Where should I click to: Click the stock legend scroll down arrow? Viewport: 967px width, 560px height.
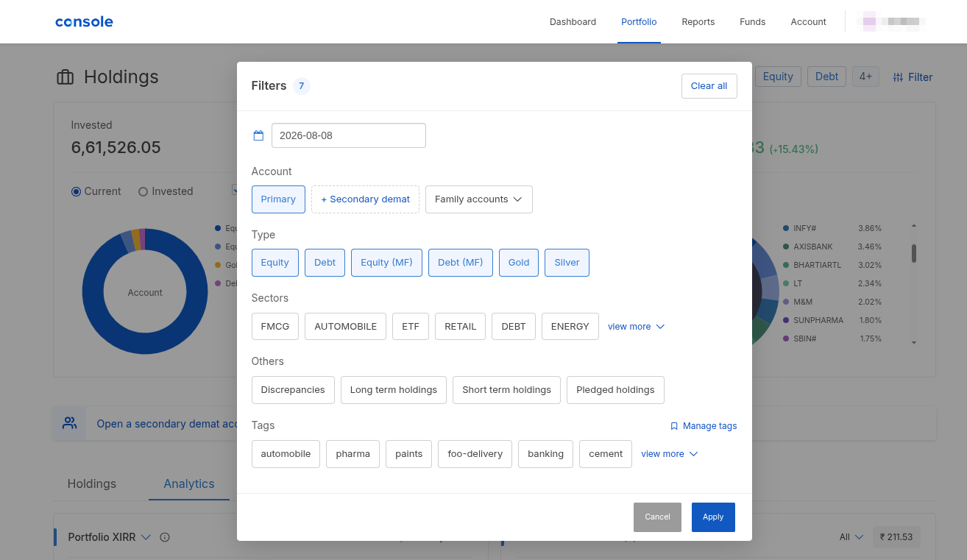[x=914, y=342]
